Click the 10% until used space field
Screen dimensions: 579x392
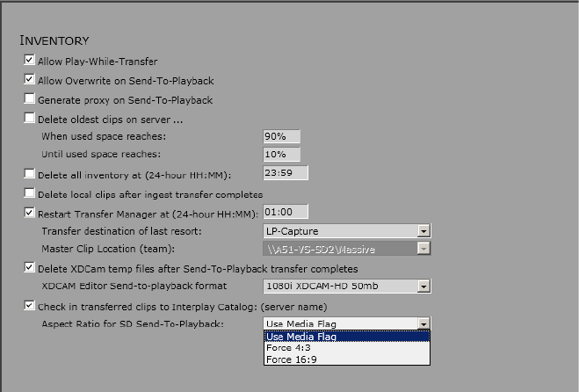pos(281,154)
